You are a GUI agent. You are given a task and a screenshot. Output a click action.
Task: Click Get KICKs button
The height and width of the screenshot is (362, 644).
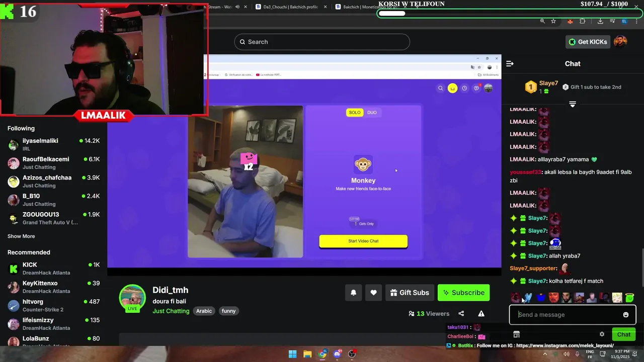point(588,42)
